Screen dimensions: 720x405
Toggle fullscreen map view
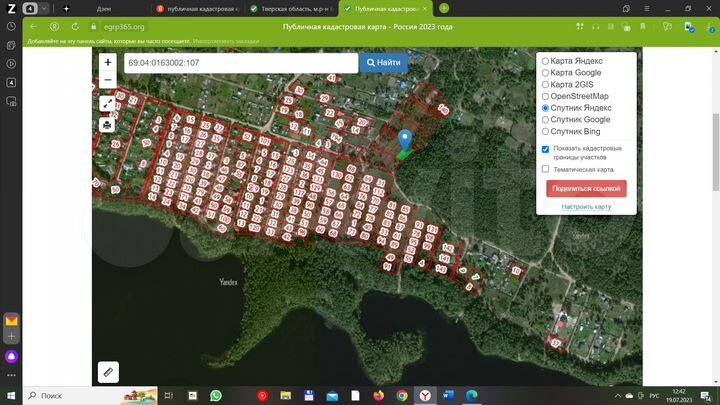(107, 103)
